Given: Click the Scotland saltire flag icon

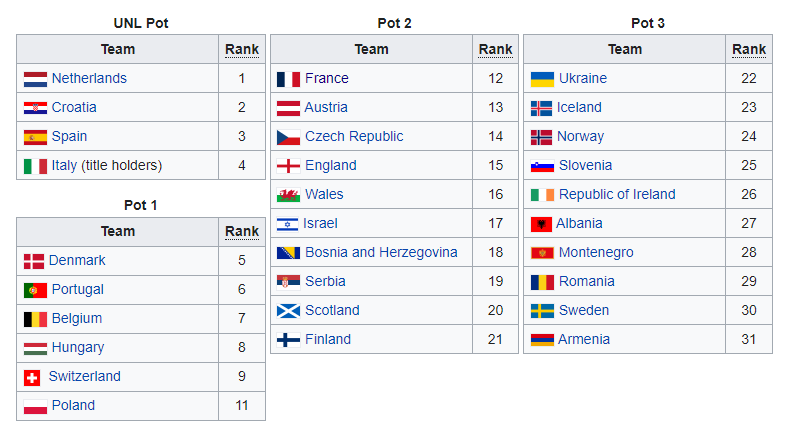Looking at the screenshot, I should coord(288,311).
